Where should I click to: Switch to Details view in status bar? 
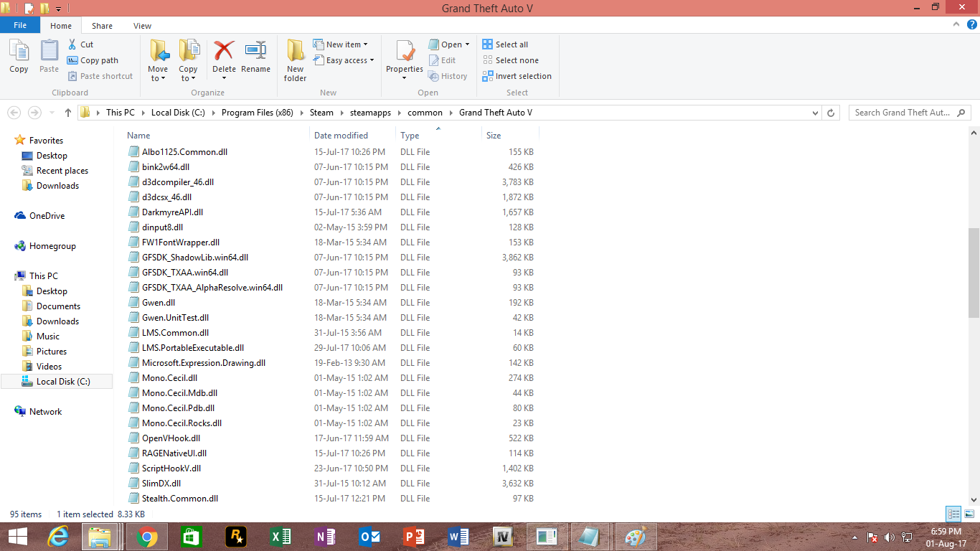tap(953, 514)
